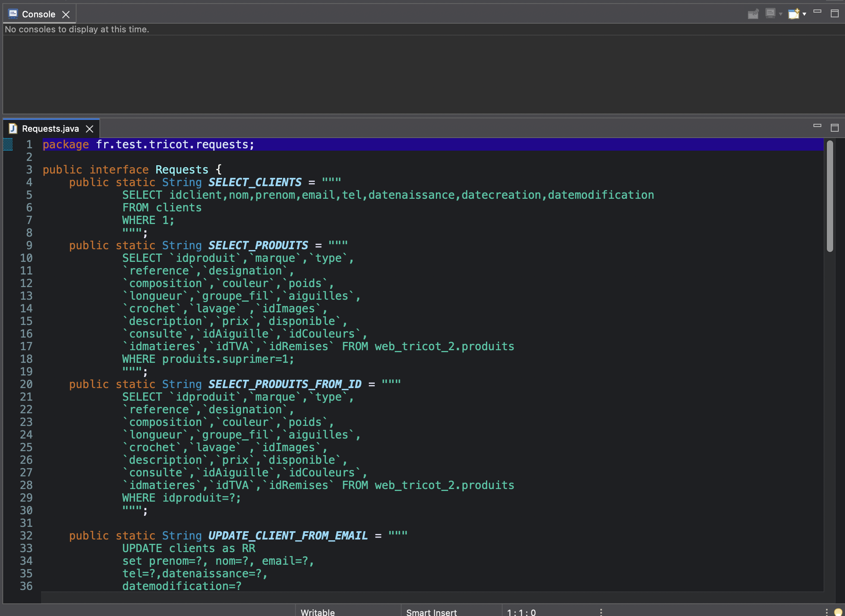Select the Console tab
The image size is (845, 616).
(38, 15)
